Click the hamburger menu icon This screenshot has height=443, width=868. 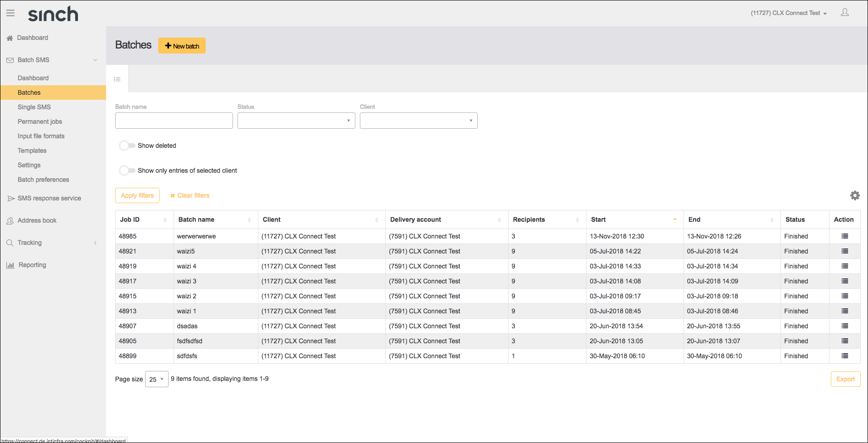pyautogui.click(x=10, y=13)
